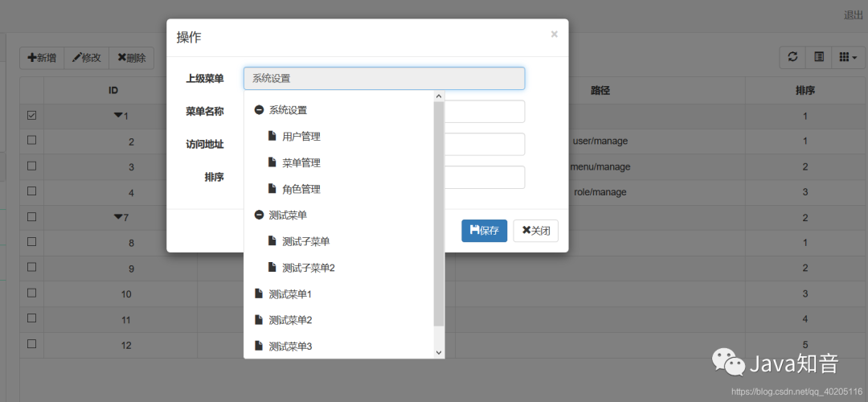Collapse table row with ID 1 arrow

pos(118,116)
